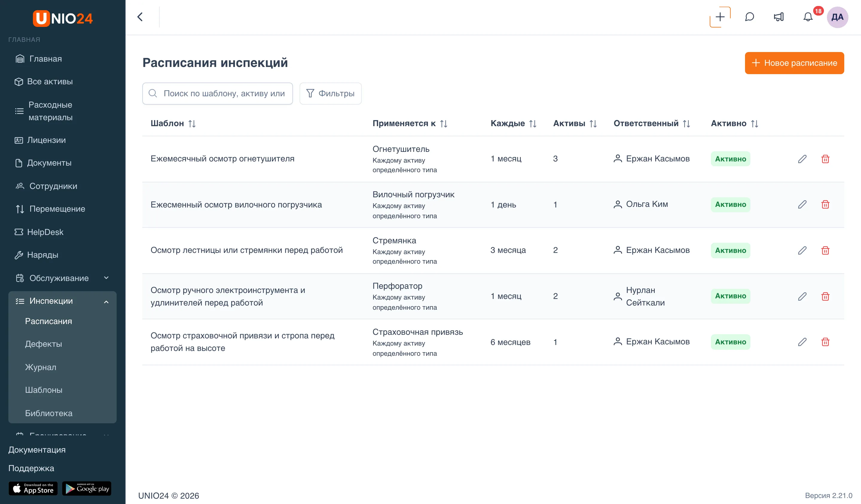861x504 pixels.
Task: Open the announcements megaphone icon
Action: pyautogui.click(x=779, y=17)
